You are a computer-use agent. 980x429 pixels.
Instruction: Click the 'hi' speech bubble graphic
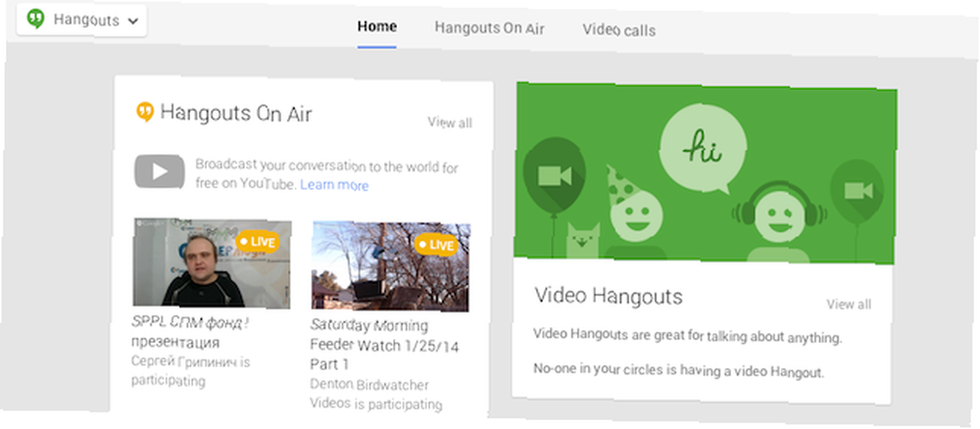pos(703,149)
